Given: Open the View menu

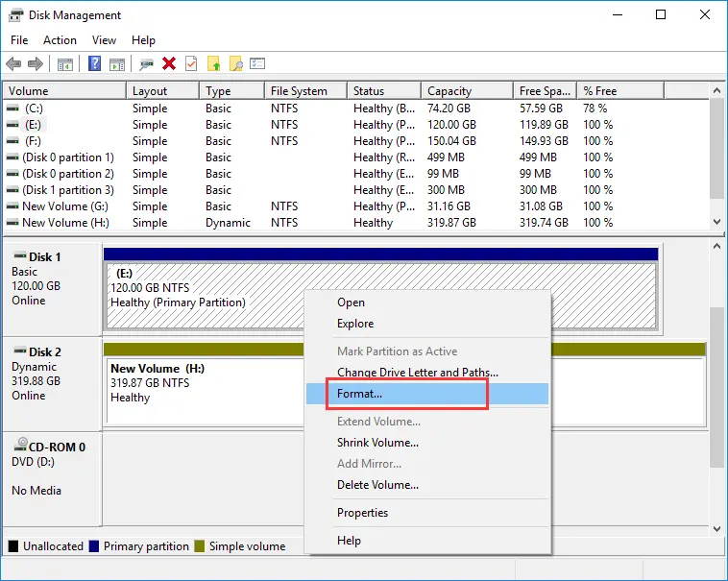Looking at the screenshot, I should coord(104,40).
